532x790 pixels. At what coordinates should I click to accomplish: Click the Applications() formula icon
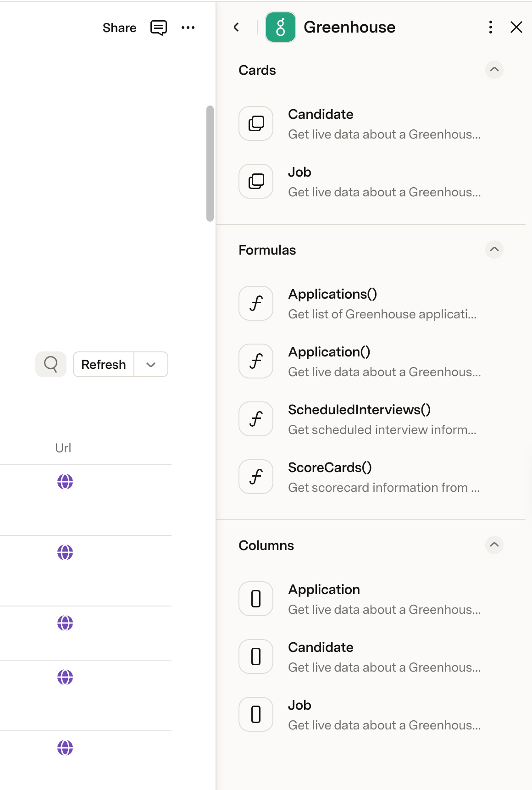click(256, 303)
